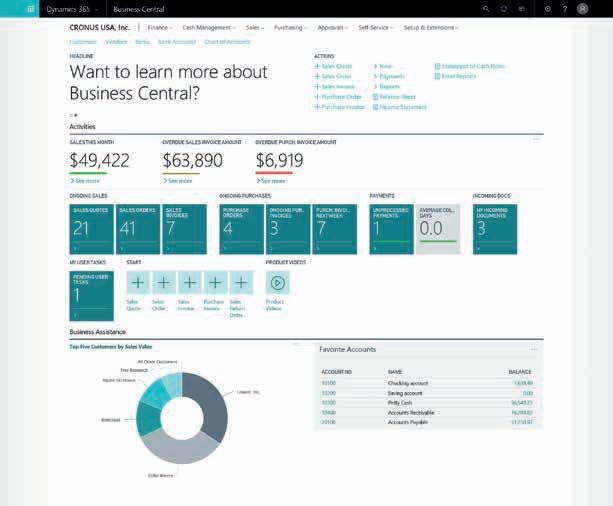Expand the Approvals menu
This screenshot has width=613, height=506.
(x=332, y=27)
